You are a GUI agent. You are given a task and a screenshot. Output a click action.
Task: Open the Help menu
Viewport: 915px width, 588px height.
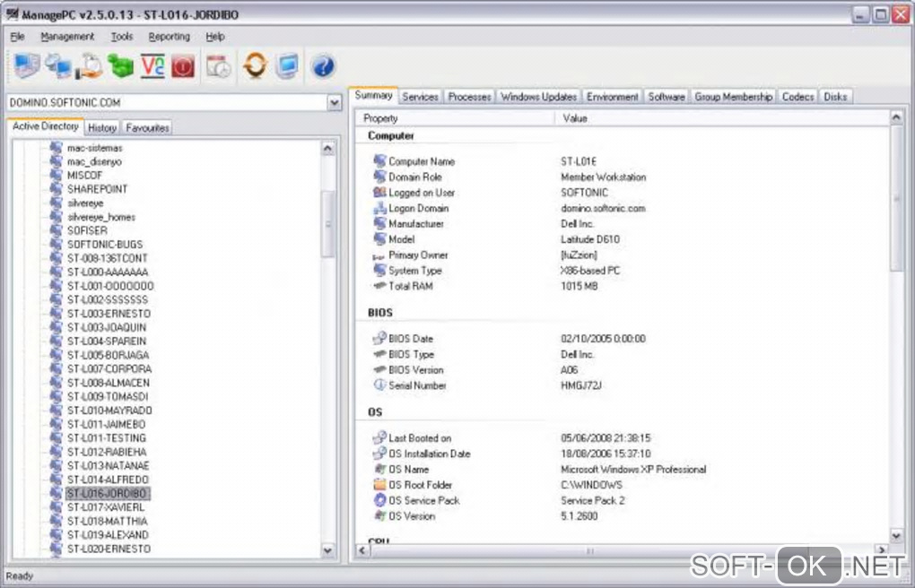tap(215, 36)
